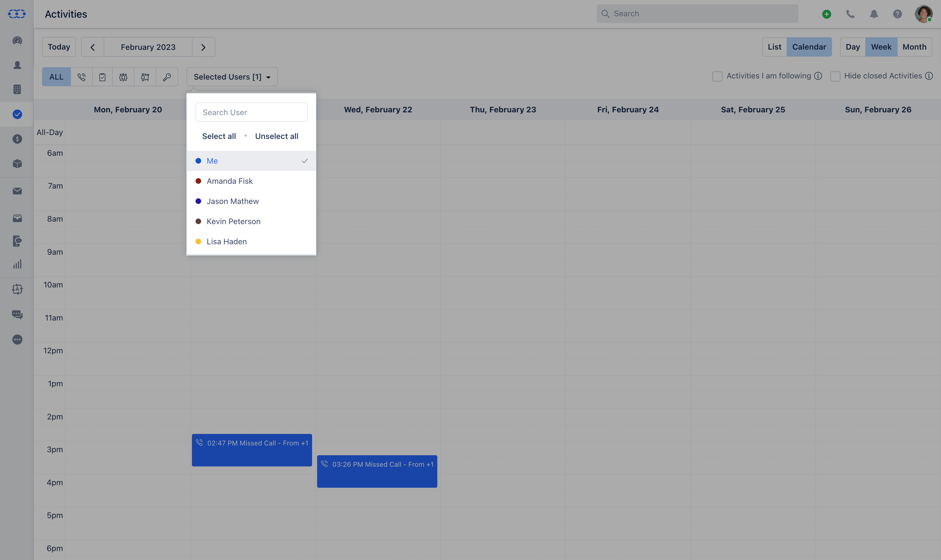The width and height of the screenshot is (941, 560).
Task: Deselect Me in the user list
Action: (251, 161)
